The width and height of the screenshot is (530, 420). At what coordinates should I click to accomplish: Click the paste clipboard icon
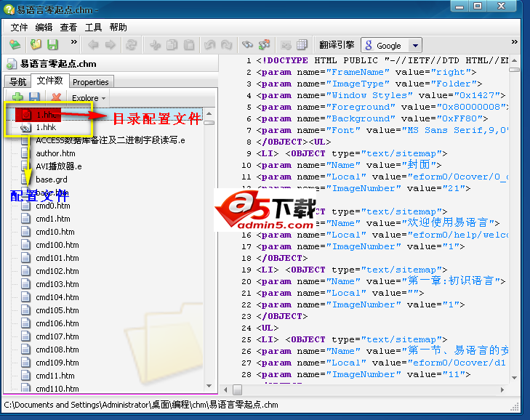point(189,45)
